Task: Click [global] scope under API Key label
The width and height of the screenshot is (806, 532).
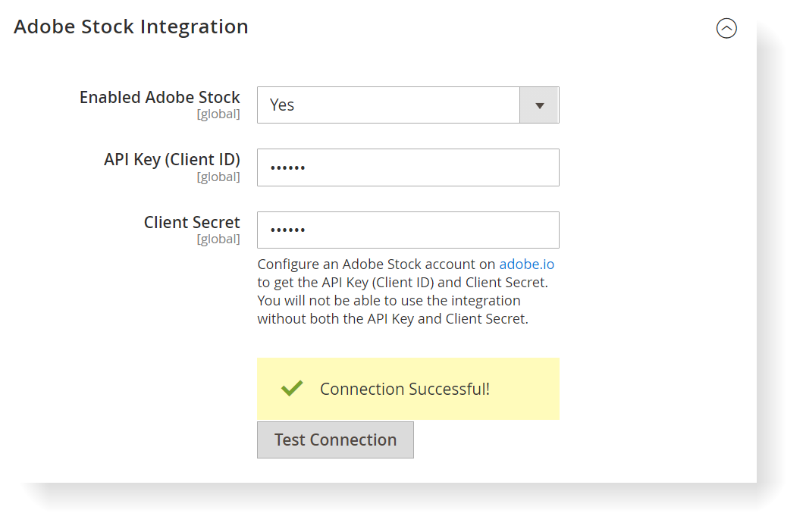Action: tap(218, 177)
